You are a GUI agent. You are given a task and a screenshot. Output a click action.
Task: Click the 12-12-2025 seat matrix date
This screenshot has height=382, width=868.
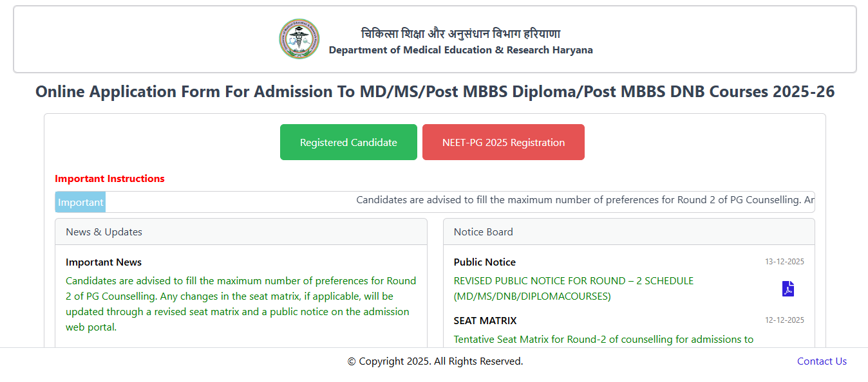[784, 320]
